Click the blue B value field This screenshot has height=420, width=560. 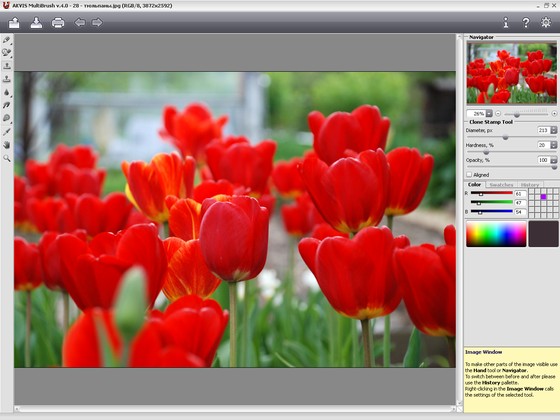[520, 212]
